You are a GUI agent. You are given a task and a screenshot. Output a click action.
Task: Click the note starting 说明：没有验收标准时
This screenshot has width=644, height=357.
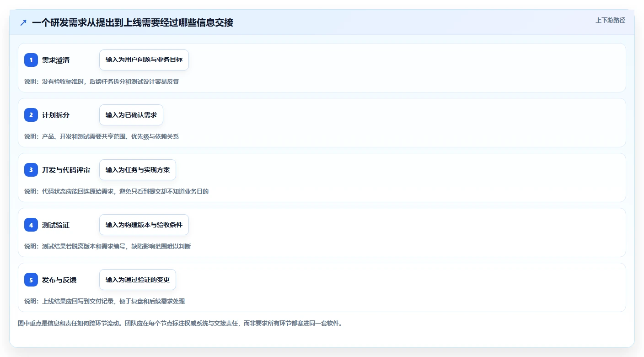pyautogui.click(x=102, y=81)
